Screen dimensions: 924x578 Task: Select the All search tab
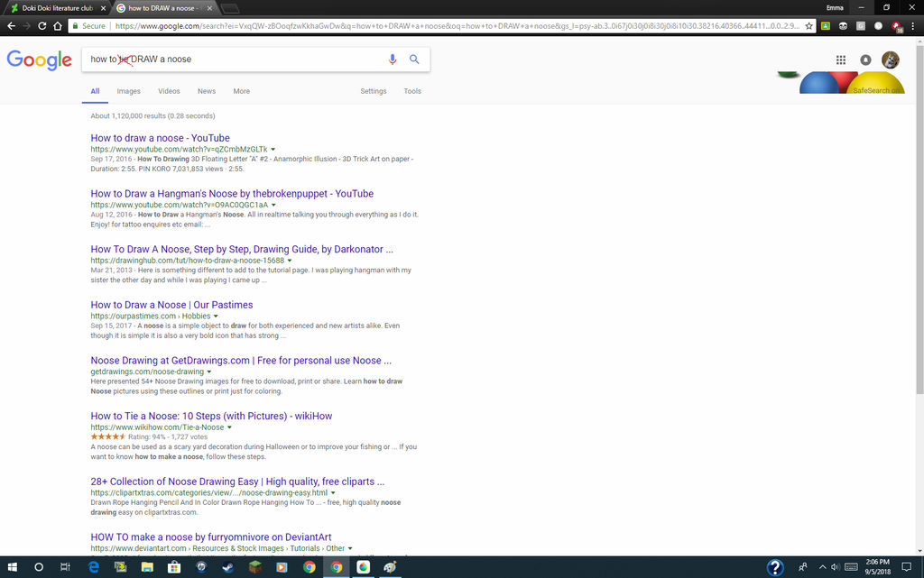coord(95,91)
